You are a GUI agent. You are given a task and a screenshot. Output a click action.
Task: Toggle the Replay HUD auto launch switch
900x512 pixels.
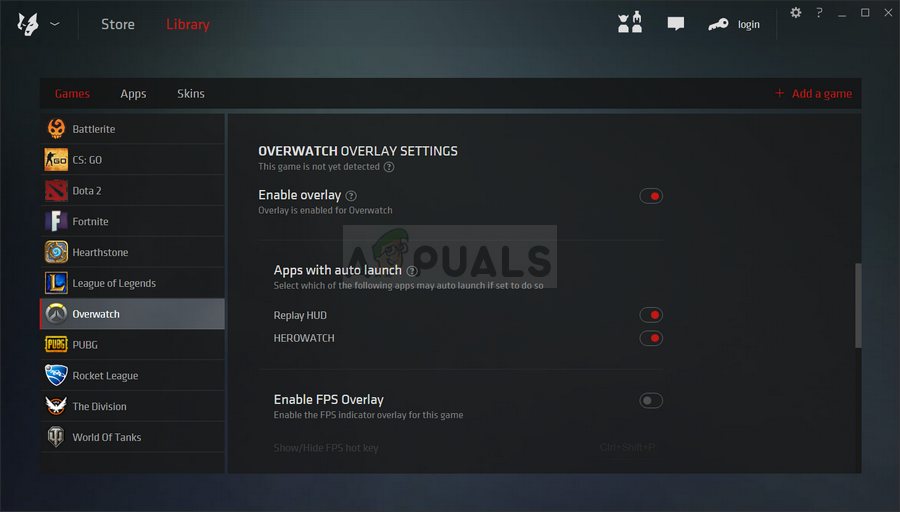pyautogui.click(x=651, y=315)
